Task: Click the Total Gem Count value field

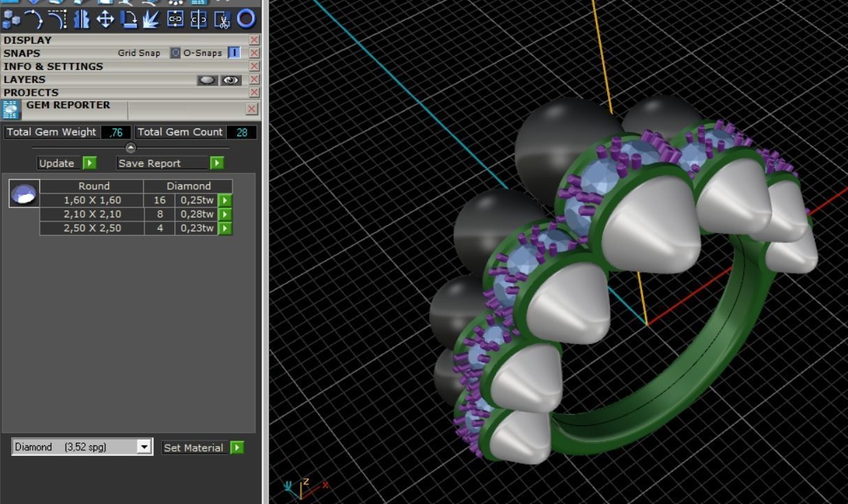Action: pos(241,132)
